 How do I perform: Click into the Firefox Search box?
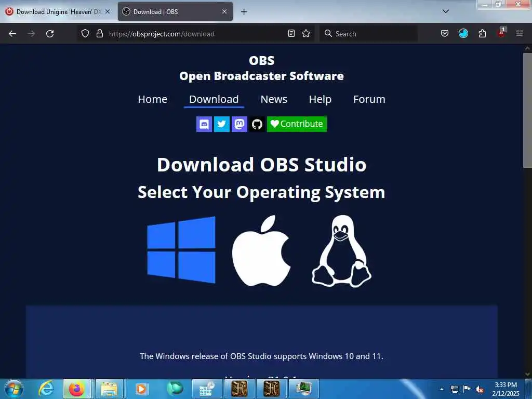pyautogui.click(x=368, y=34)
